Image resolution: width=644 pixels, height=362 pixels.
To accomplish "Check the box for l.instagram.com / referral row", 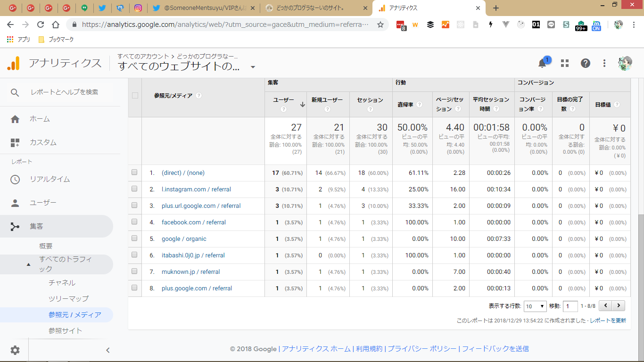I will (x=134, y=189).
